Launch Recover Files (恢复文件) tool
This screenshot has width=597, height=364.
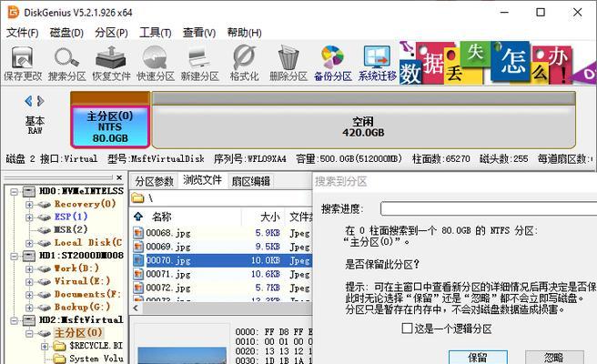point(111,64)
